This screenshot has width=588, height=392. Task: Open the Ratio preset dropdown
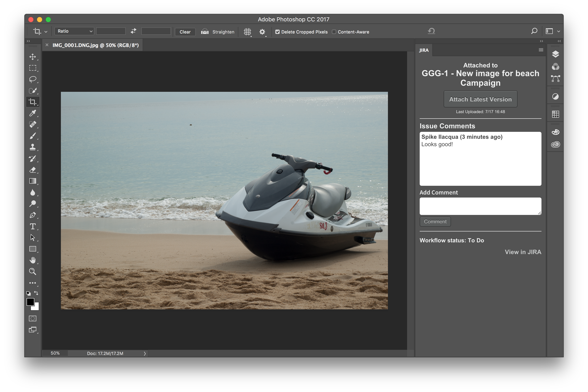[x=74, y=31]
